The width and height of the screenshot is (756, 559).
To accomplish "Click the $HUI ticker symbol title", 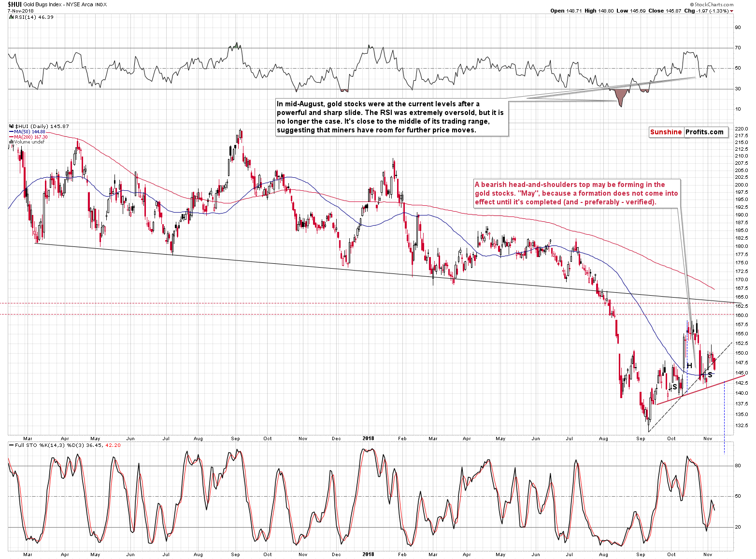I will [x=14, y=4].
